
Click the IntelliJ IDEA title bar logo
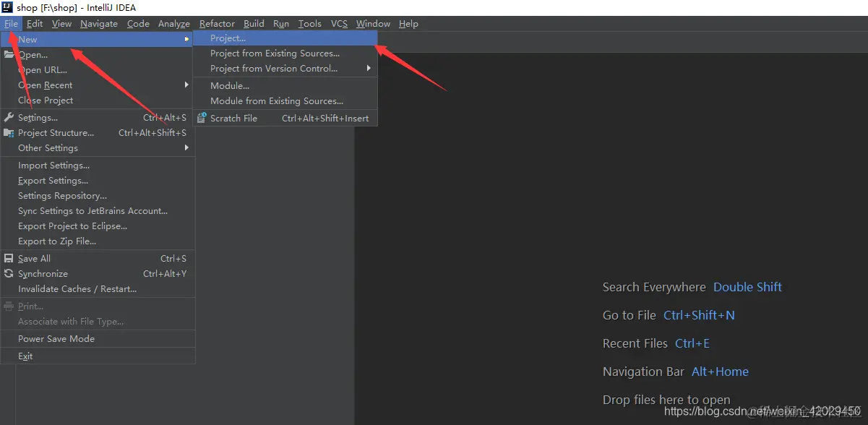coord(7,7)
